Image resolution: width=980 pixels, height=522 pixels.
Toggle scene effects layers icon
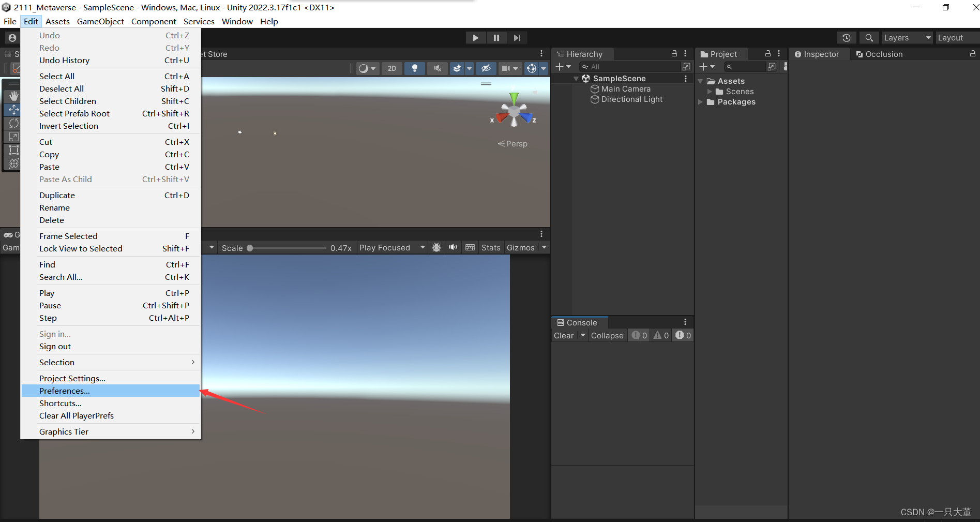[x=457, y=68]
